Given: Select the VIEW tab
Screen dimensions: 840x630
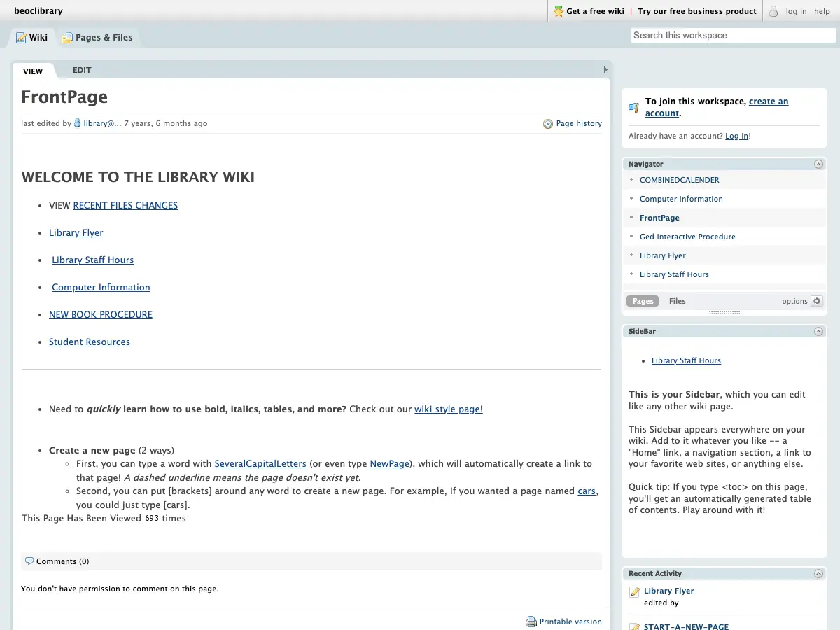Looking at the screenshot, I should (33, 71).
